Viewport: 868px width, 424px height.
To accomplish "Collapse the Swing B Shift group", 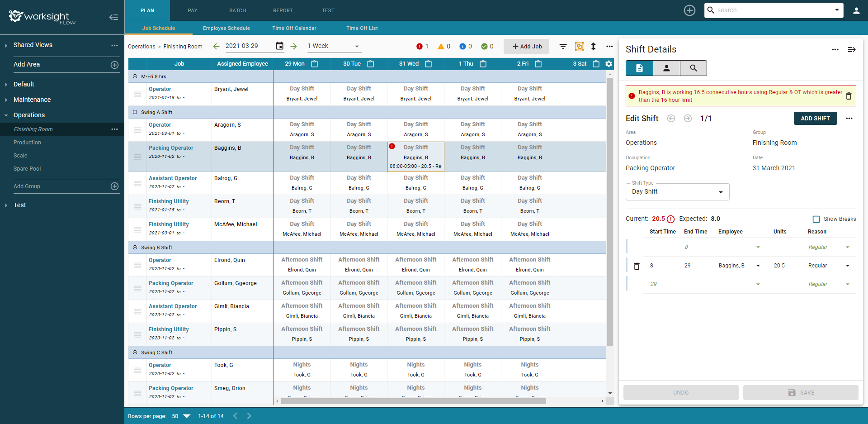I will click(135, 248).
